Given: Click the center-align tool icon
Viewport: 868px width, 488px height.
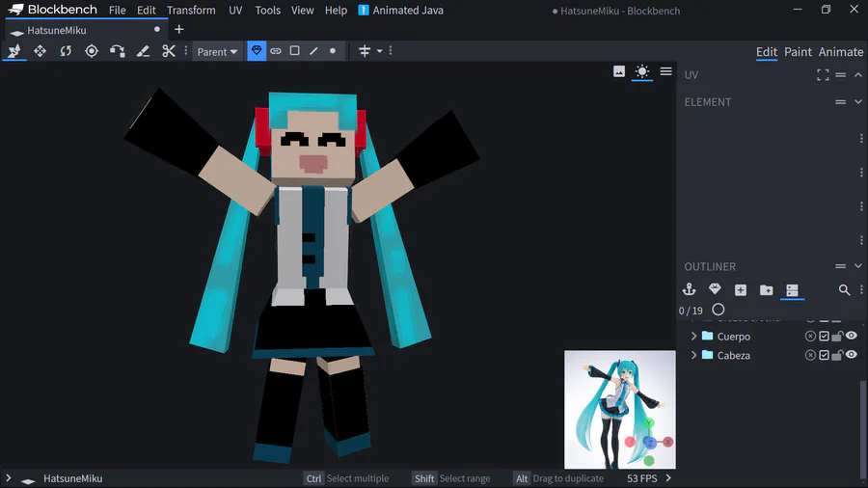Looking at the screenshot, I should coord(365,51).
